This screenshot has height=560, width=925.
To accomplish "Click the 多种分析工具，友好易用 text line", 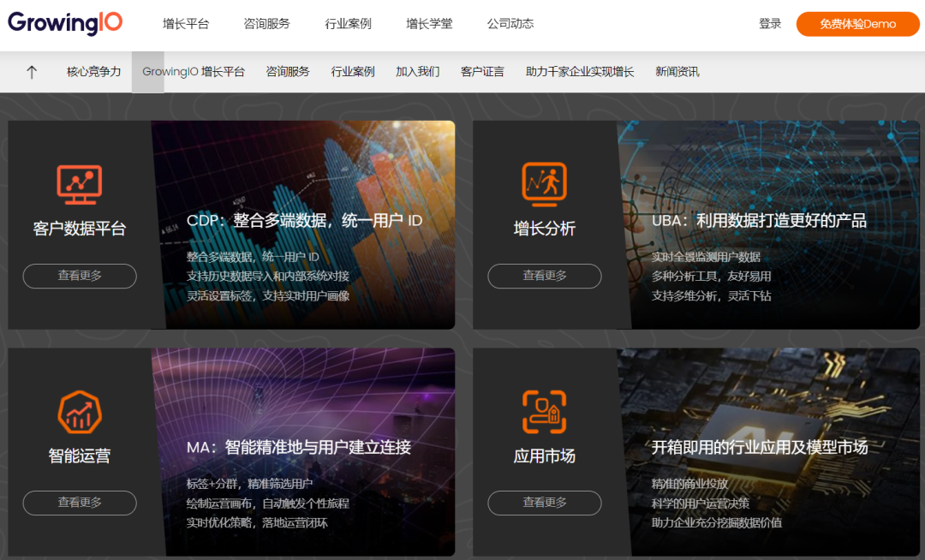I will click(712, 277).
